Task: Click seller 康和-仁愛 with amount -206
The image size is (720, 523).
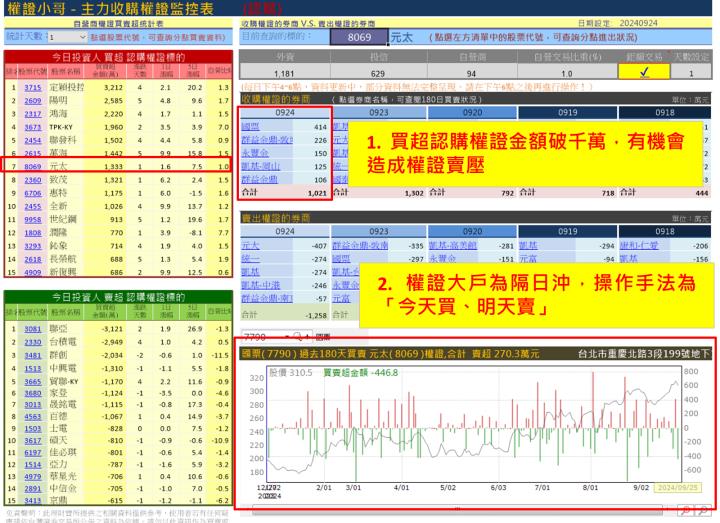Action: tap(639, 246)
